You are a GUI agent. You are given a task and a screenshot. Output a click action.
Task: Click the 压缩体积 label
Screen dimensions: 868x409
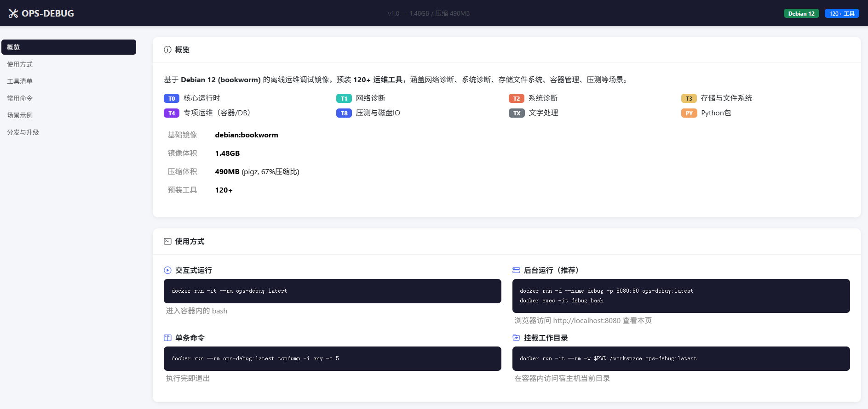182,171
